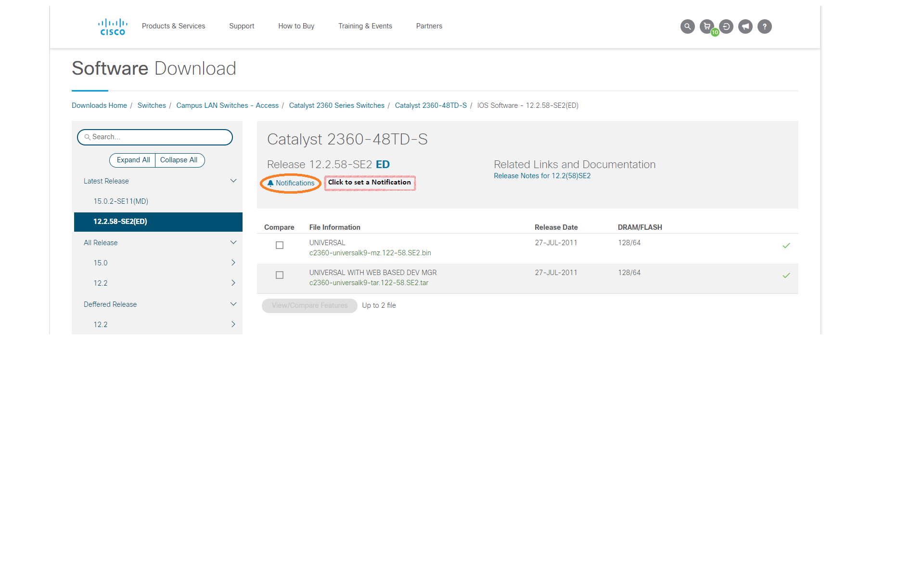924x578 pixels.
Task: Click the Cisco logo
Action: [113, 26]
